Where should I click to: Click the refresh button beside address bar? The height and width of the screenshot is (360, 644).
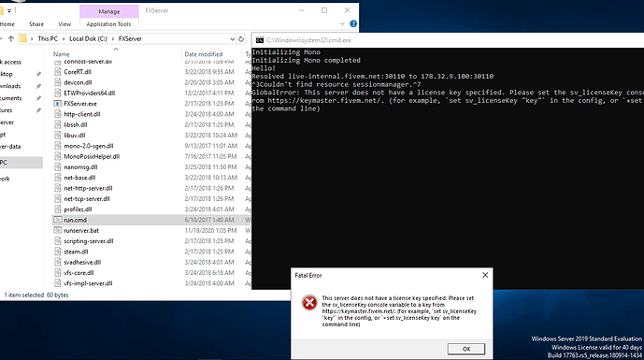point(241,38)
